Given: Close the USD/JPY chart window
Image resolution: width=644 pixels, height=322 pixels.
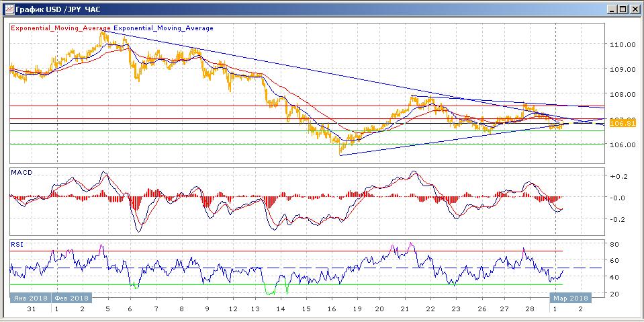Looking at the screenshot, I should point(635,9).
